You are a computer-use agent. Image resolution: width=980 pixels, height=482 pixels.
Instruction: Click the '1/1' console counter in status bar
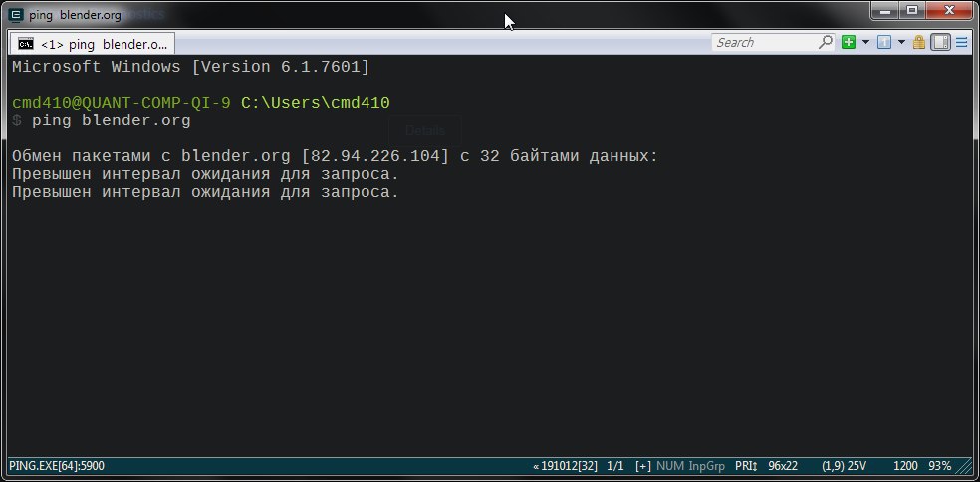click(615, 466)
